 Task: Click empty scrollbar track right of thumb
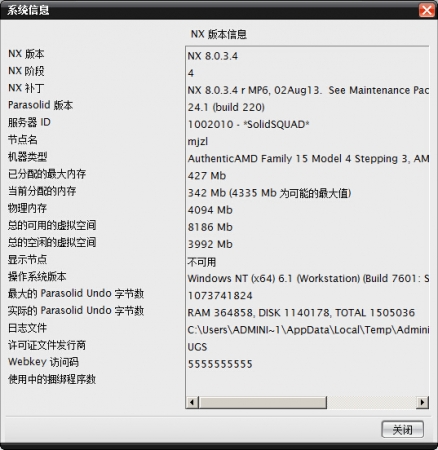point(371,402)
